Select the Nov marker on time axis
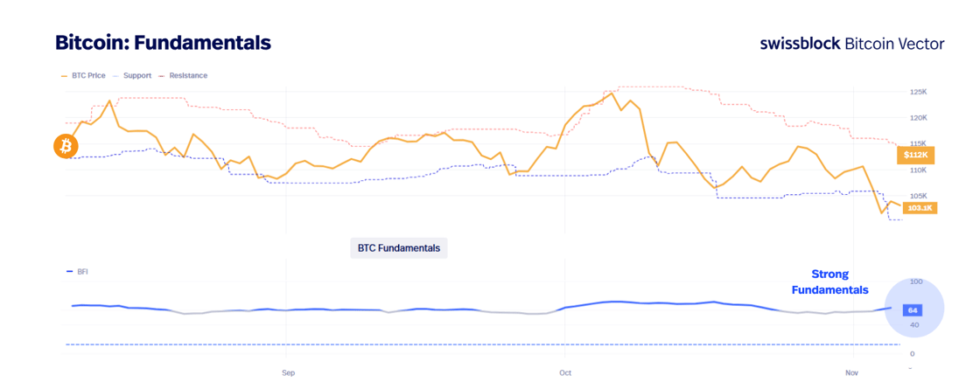This screenshot has width=980, height=389. [x=851, y=373]
